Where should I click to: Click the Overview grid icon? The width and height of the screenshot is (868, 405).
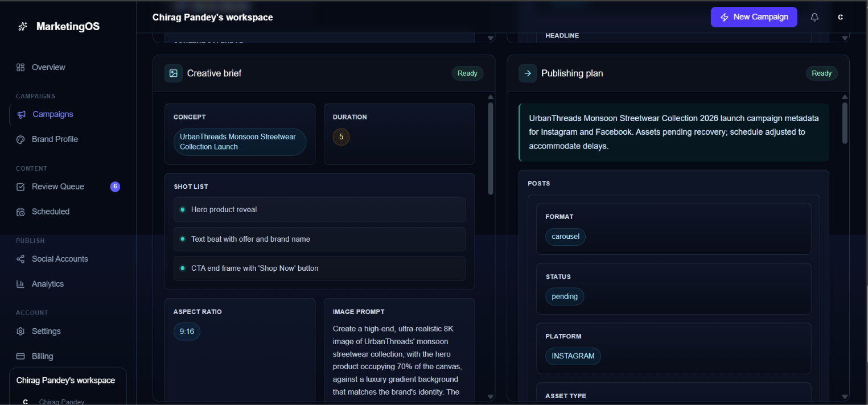pos(20,67)
